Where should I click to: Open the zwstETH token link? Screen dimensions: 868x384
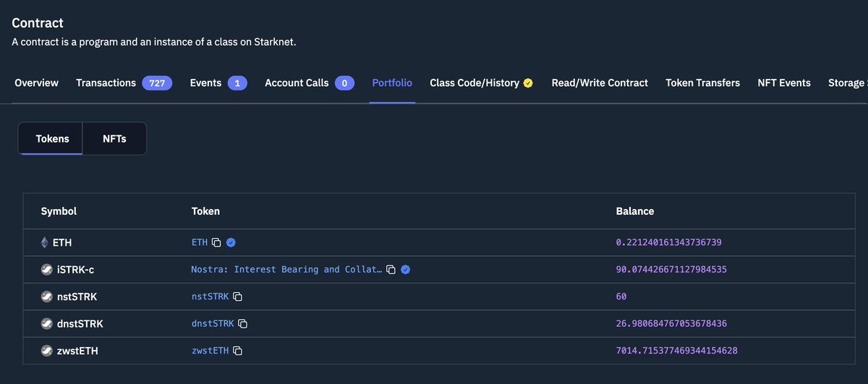click(x=210, y=351)
